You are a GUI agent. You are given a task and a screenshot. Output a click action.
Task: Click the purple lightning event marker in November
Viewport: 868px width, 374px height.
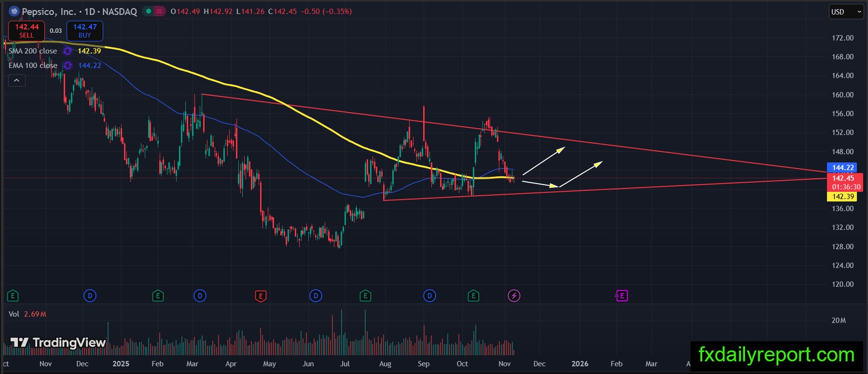514,295
